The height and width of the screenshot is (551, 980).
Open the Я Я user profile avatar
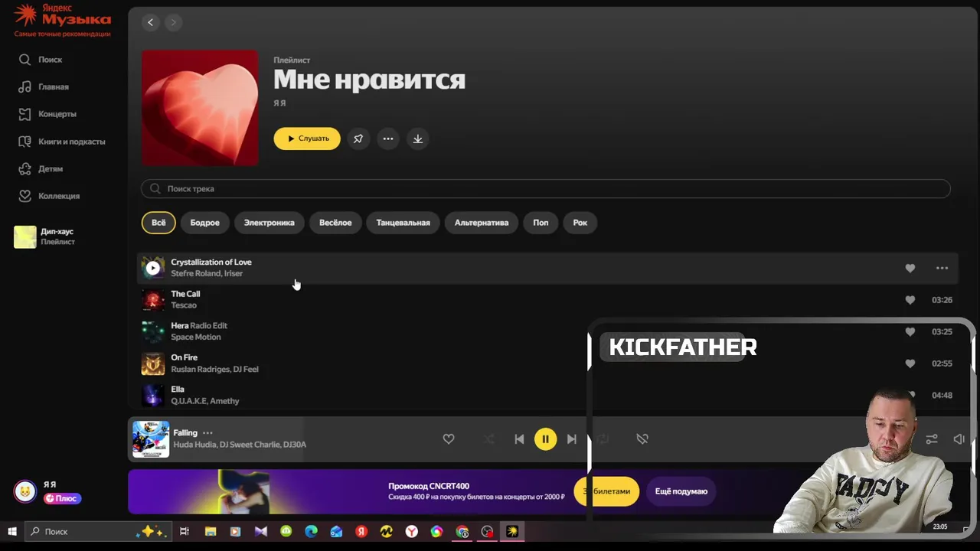[25, 491]
